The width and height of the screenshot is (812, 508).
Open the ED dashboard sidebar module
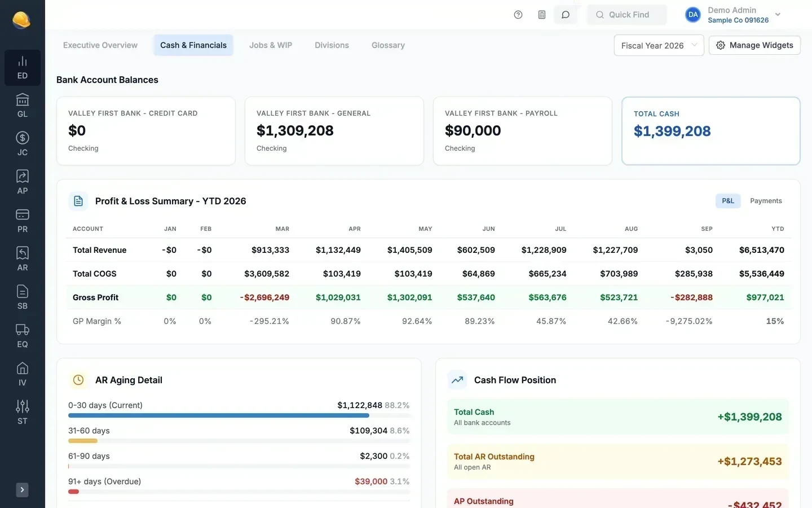coord(23,68)
